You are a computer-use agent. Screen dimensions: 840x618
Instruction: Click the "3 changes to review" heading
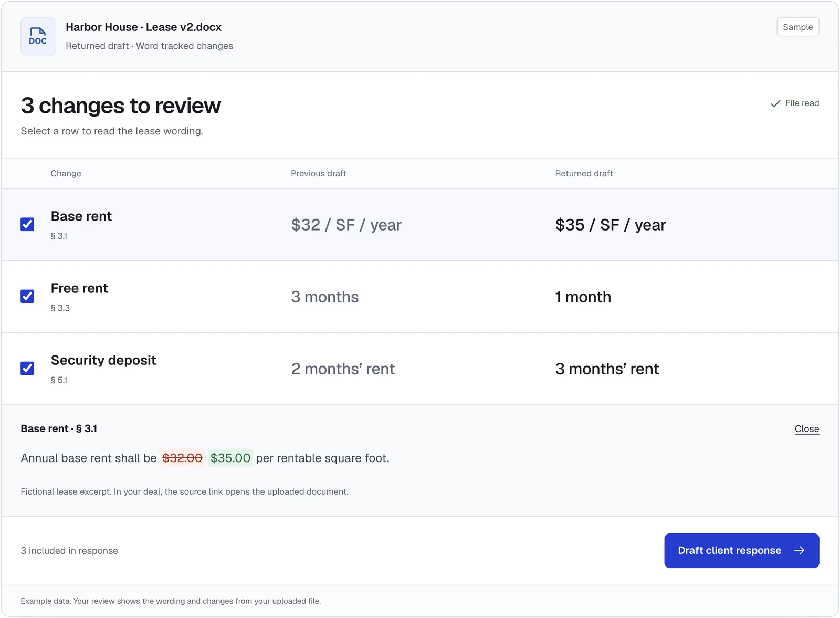[x=121, y=106]
